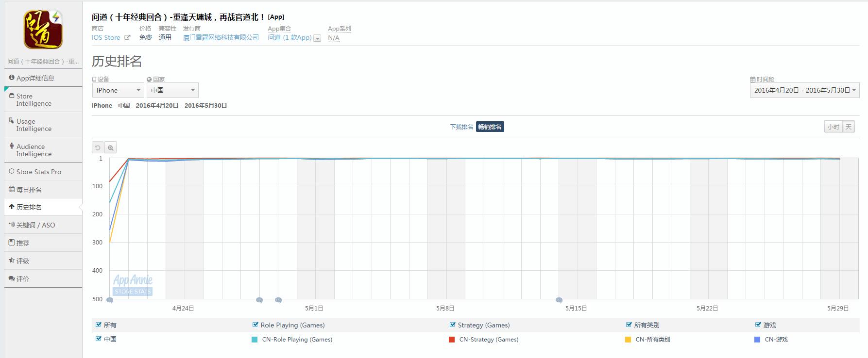The width and height of the screenshot is (868, 358).
Task: Expand the iPhone device dropdown
Action: coord(118,90)
